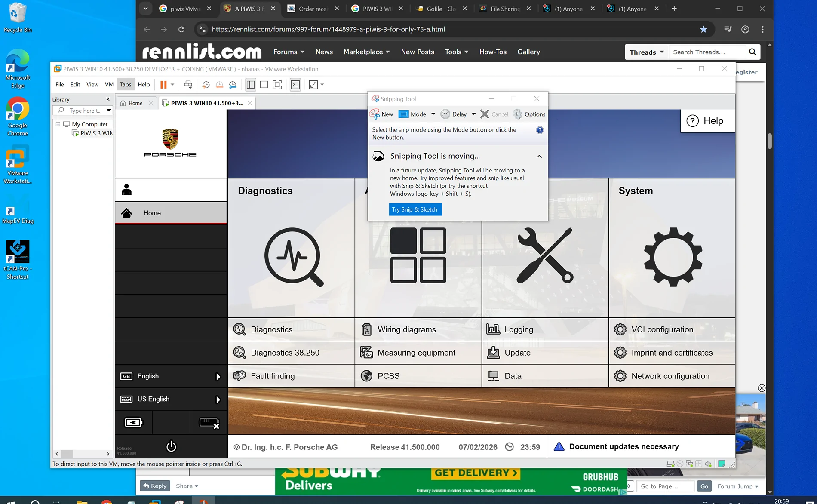Click New in the Snipping Tool

(381, 114)
